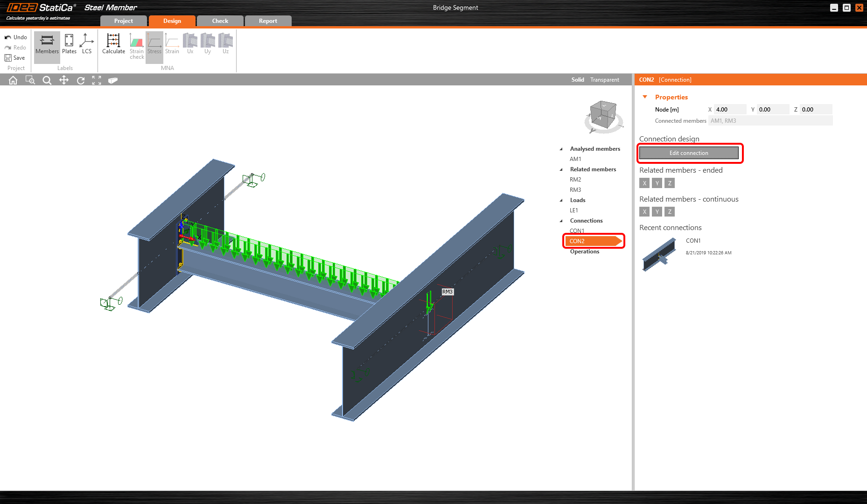Collapse the Properties section
Screen dimensions: 867x504
click(645, 97)
